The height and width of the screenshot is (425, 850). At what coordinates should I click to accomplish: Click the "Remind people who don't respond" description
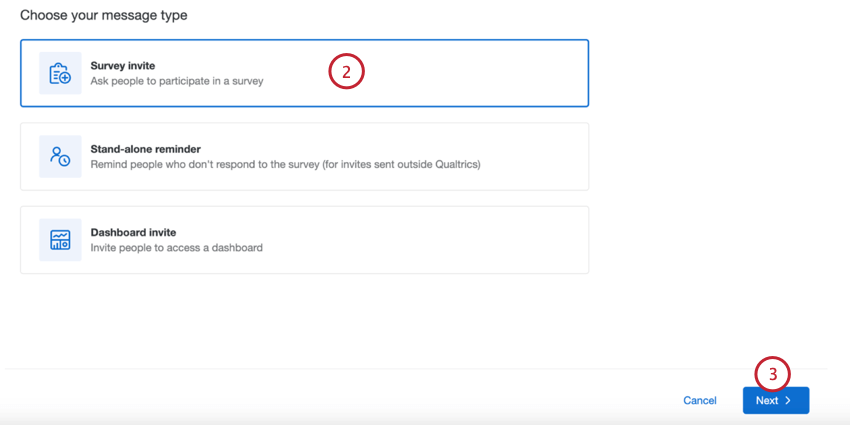(285, 164)
